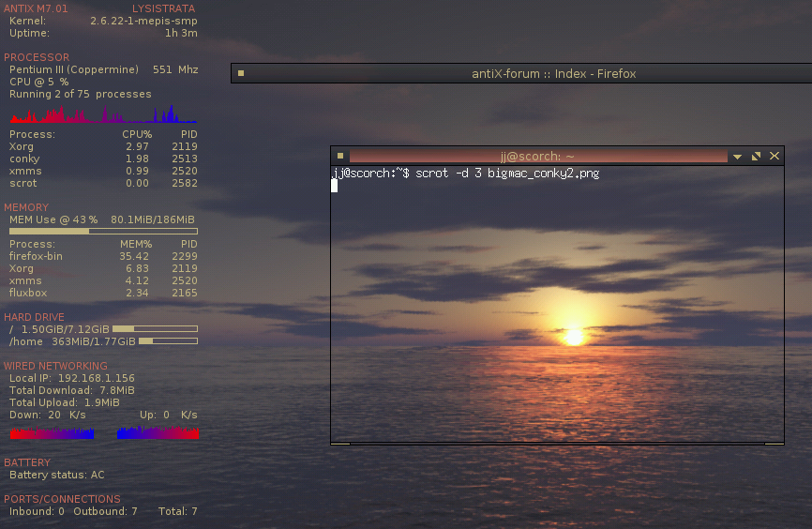Click the Battery status: AC line

click(x=57, y=475)
